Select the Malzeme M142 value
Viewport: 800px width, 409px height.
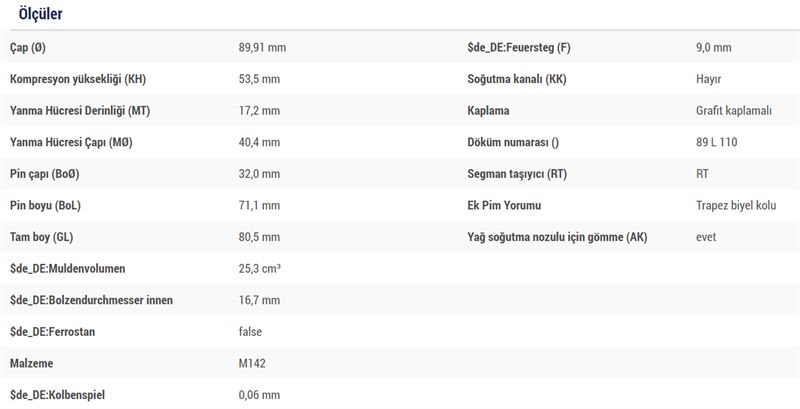pyautogui.click(x=252, y=364)
